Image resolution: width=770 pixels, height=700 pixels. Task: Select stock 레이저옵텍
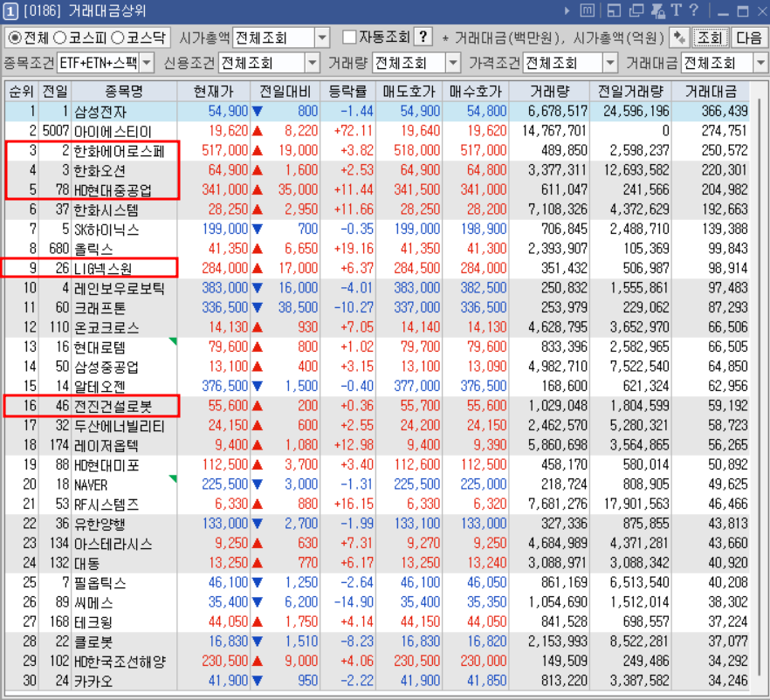[x=107, y=445]
